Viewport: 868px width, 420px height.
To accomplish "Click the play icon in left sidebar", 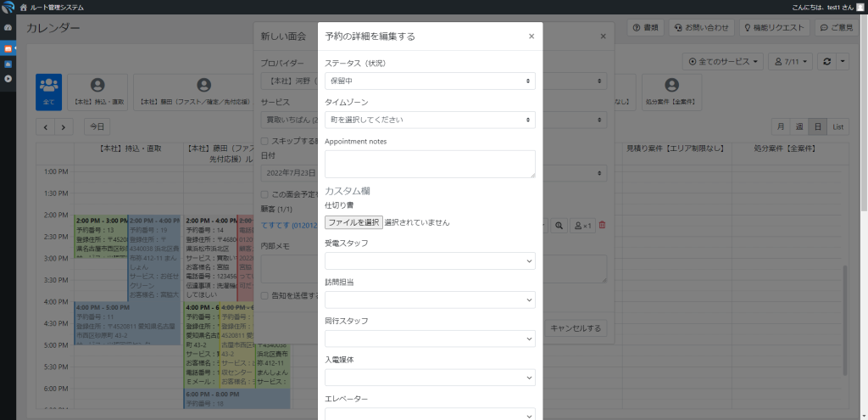I will click(x=8, y=79).
